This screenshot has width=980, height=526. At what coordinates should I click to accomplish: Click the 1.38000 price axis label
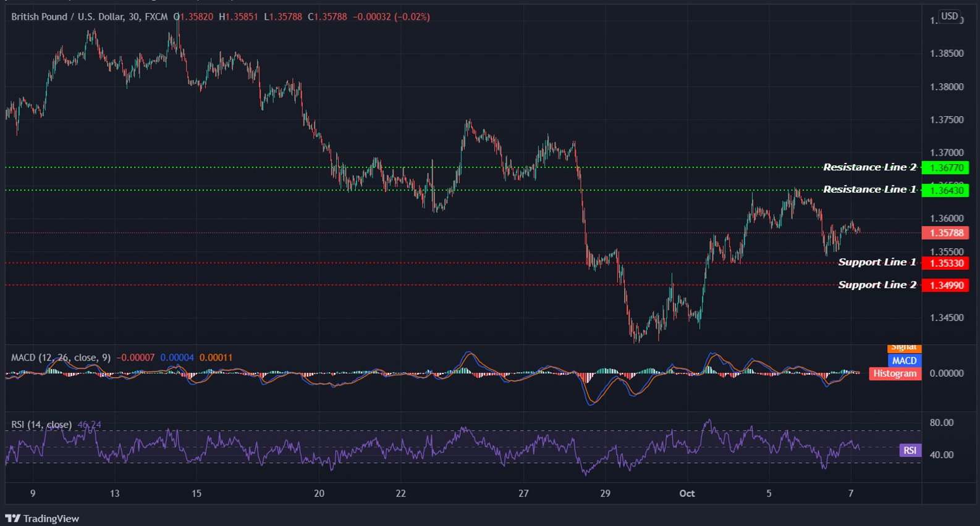tap(947, 87)
